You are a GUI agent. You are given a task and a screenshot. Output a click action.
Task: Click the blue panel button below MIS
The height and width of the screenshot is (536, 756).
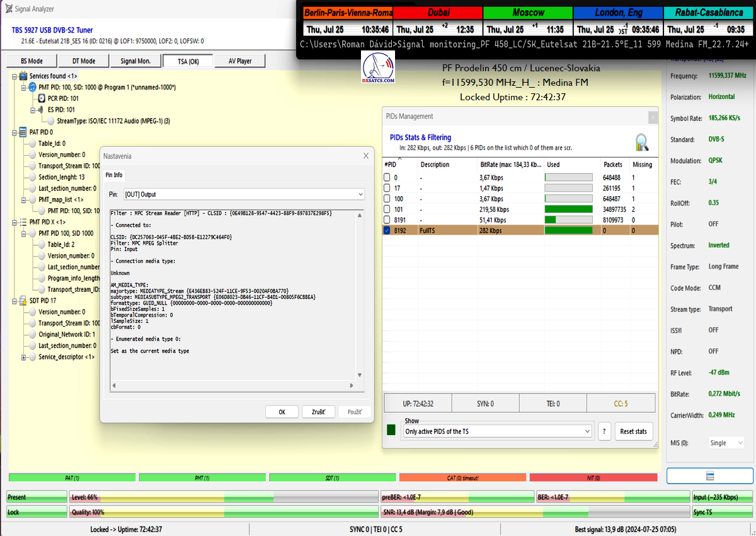709,475
